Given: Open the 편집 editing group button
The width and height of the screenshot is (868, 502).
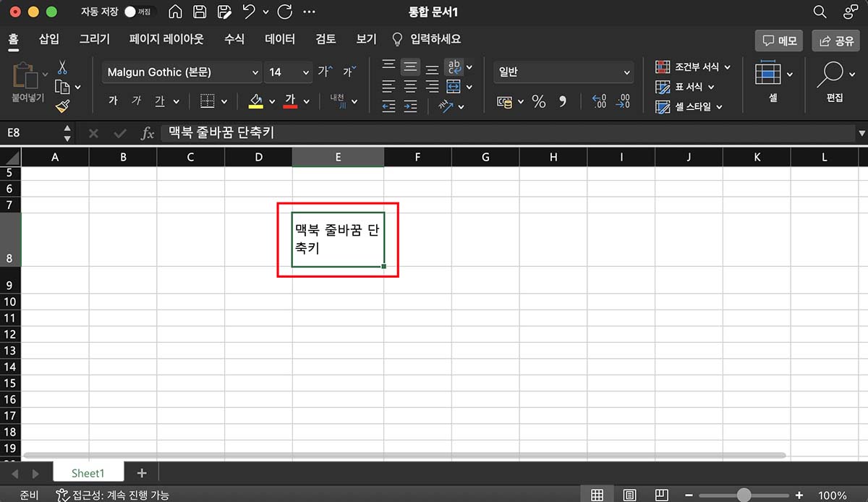Looking at the screenshot, I should coord(835,81).
